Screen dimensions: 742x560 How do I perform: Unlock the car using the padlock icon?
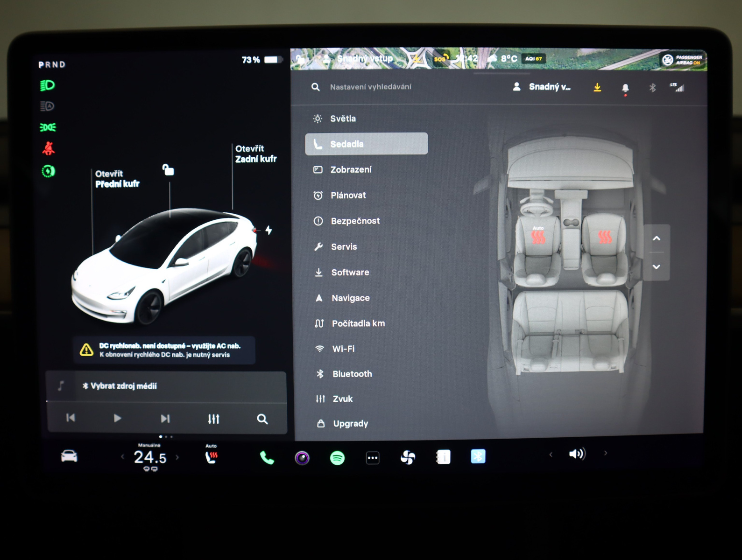pos(168,169)
